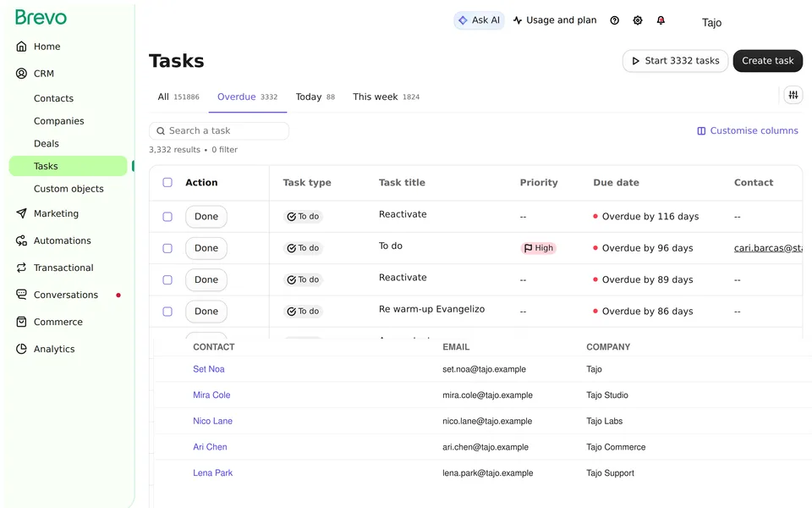812x508 pixels.
Task: Check the box for Re warm-up Evangelizo row
Action: click(167, 312)
